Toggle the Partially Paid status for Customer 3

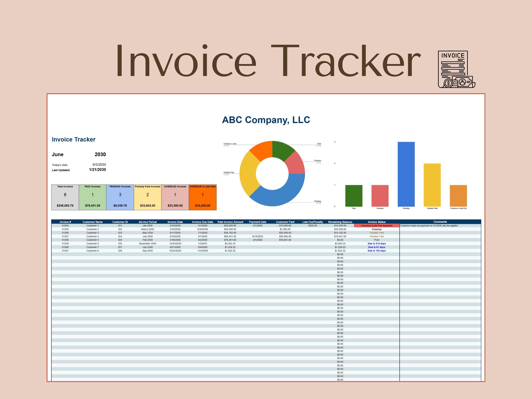[377, 233]
